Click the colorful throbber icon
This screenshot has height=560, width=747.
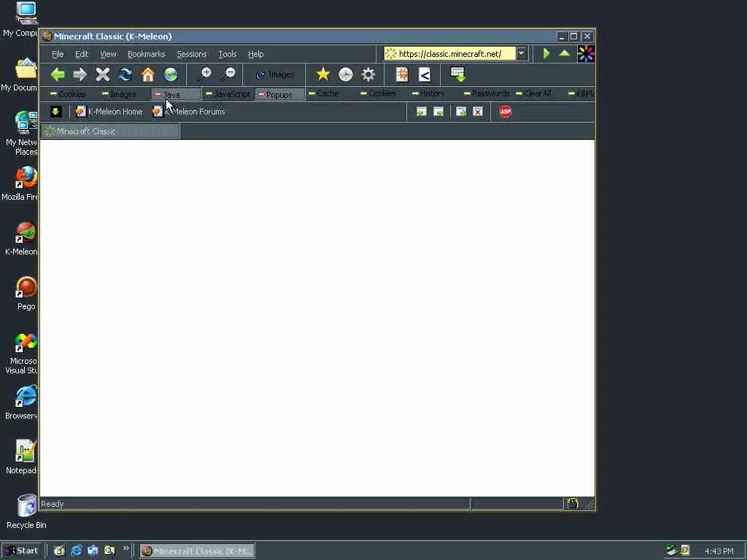tap(586, 54)
